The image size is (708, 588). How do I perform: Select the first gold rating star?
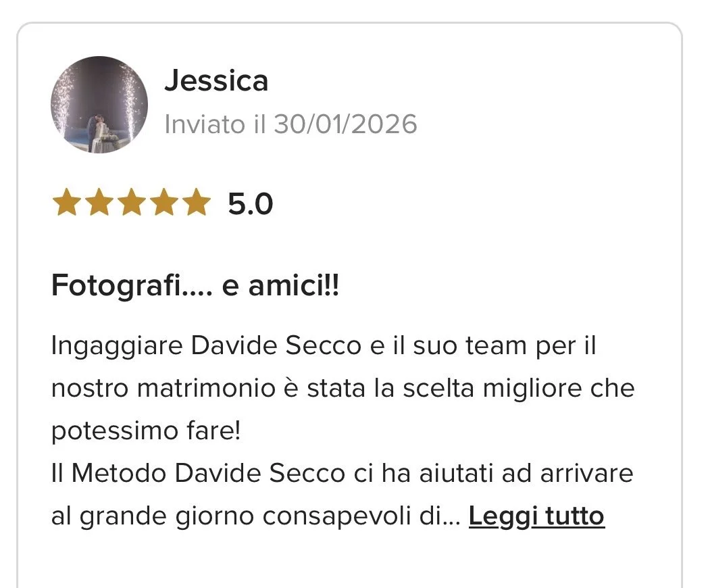click(x=67, y=202)
